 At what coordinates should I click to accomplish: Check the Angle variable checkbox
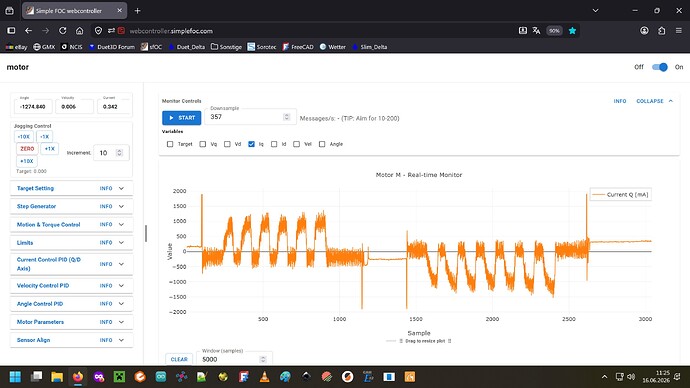(322, 144)
